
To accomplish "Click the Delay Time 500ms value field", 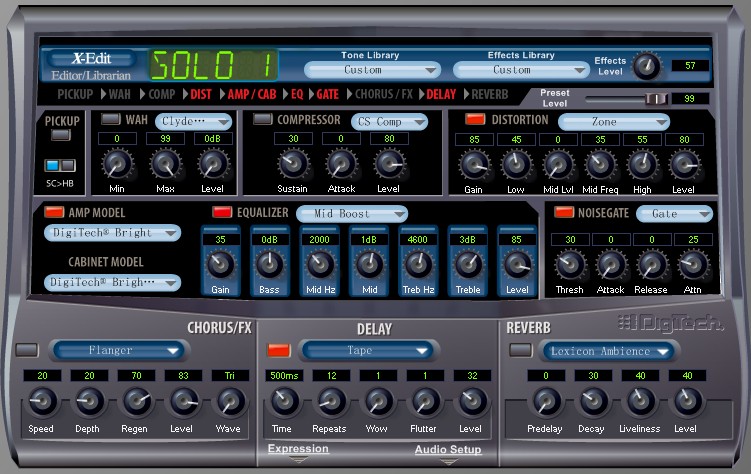I will 284,376.
